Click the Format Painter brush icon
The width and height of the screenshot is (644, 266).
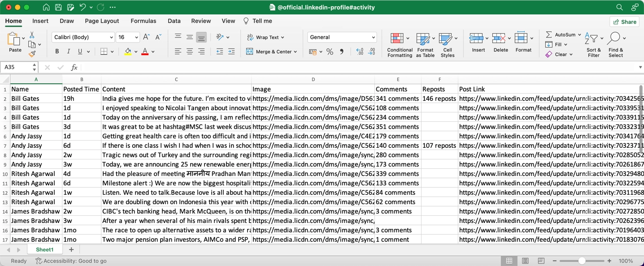32,54
